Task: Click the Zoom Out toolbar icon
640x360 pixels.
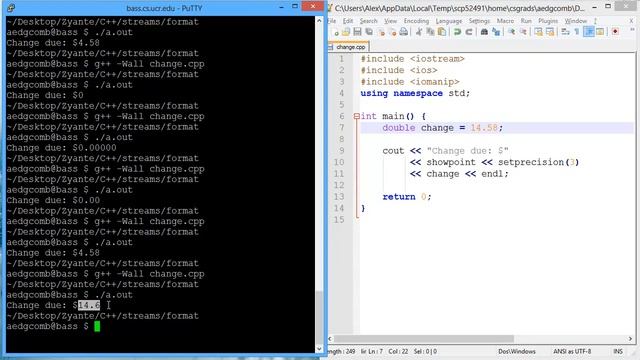Action: pyautogui.click(x=523, y=32)
